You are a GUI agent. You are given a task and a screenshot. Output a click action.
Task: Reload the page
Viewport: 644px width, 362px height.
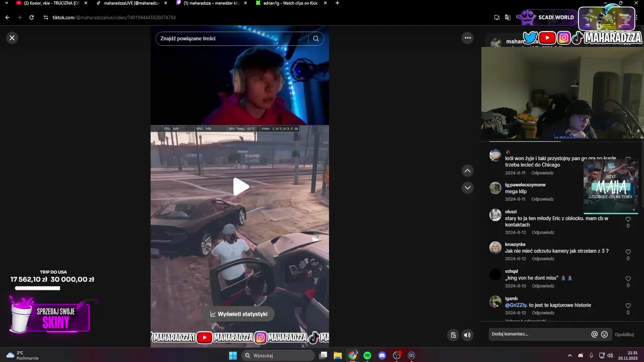(x=31, y=18)
